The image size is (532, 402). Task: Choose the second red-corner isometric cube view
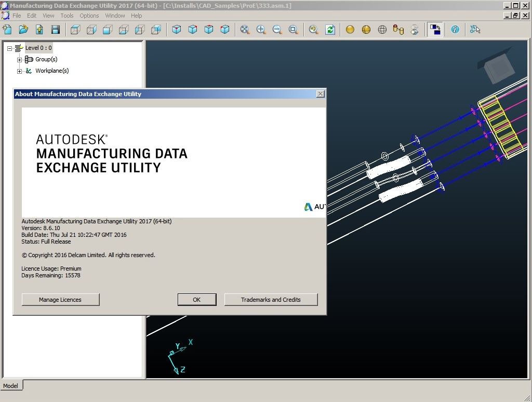[x=193, y=30]
